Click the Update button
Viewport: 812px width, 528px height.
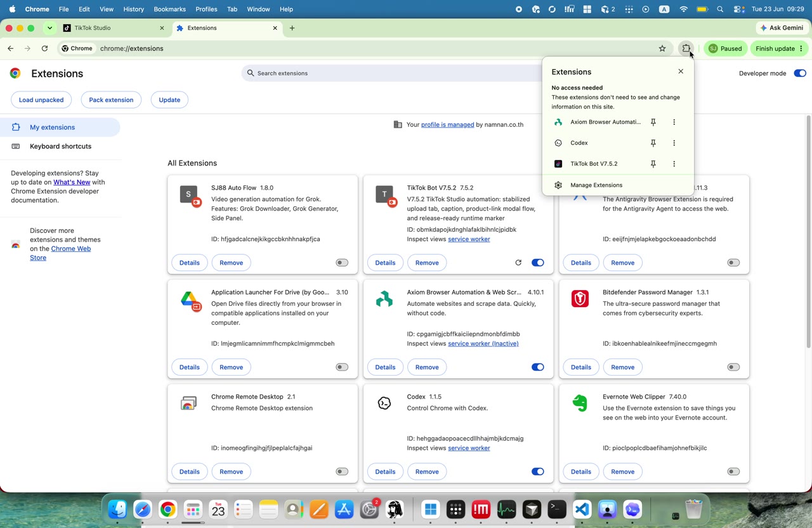click(x=169, y=100)
